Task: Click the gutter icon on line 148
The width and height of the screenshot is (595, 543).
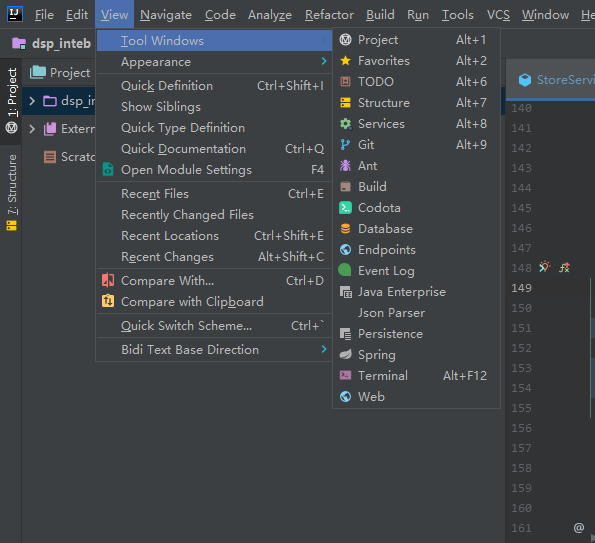Action: 545,267
